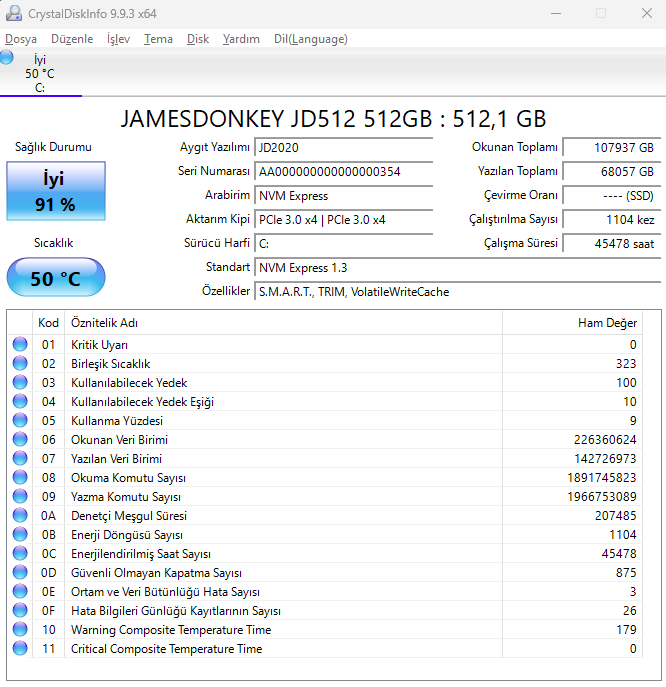Click the Çalıştırılma Sayısı value 1104 kez
Viewport: 666px width, 687px height.
612,220
